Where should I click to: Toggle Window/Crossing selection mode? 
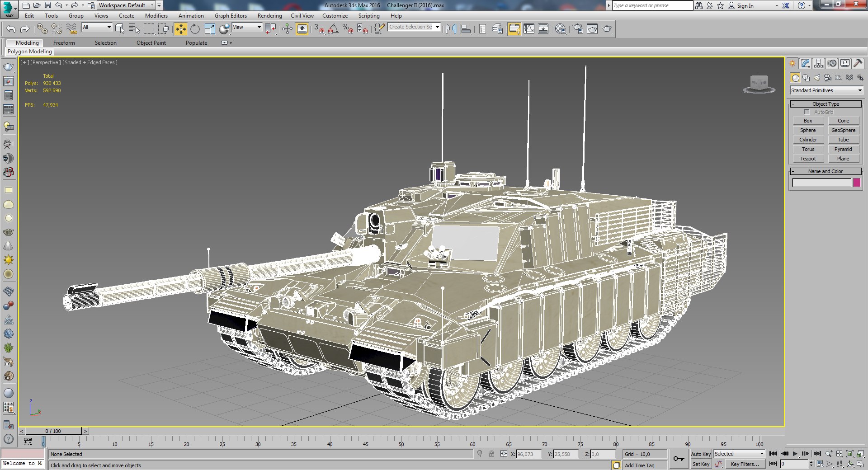click(164, 29)
